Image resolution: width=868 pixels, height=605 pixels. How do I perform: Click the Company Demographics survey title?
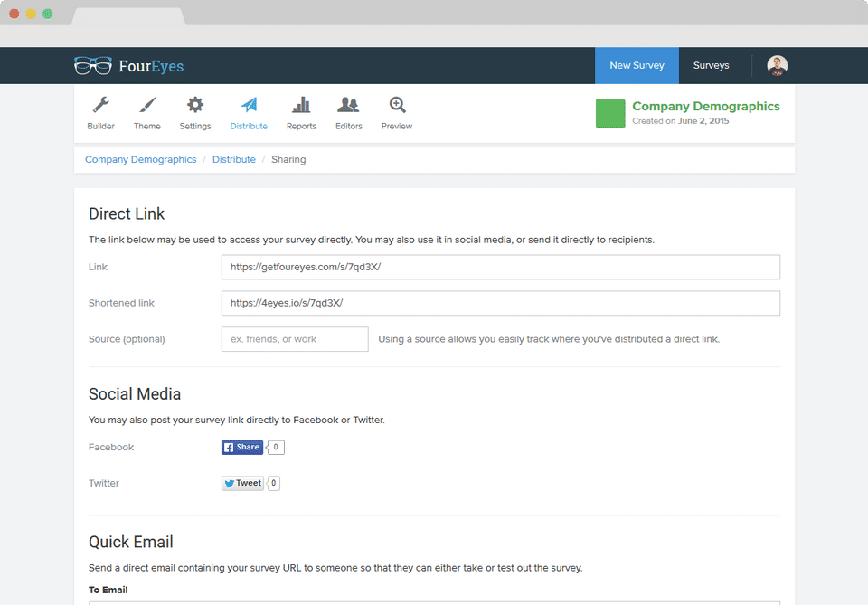(706, 107)
